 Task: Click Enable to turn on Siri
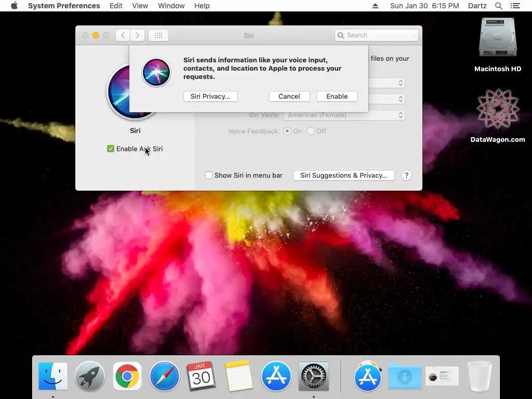tap(337, 96)
